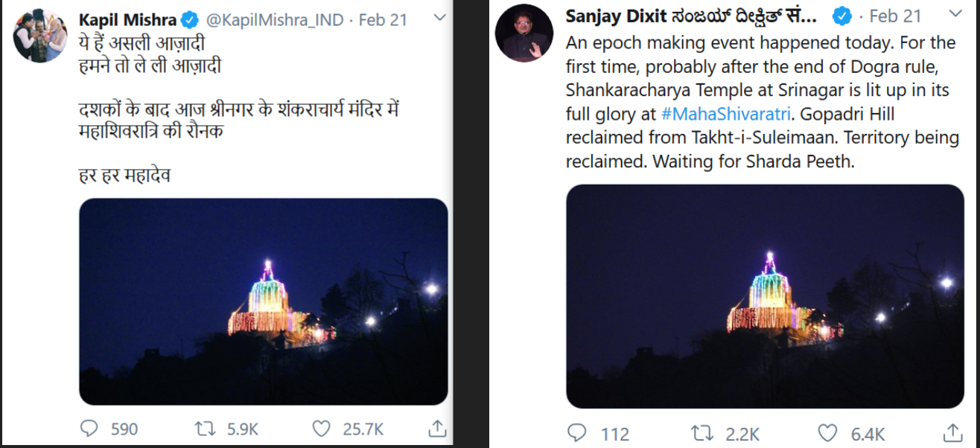980x448 pixels.
Task: Click Feb 21 date on Kapil Mishra's tweet
Action: (x=383, y=18)
